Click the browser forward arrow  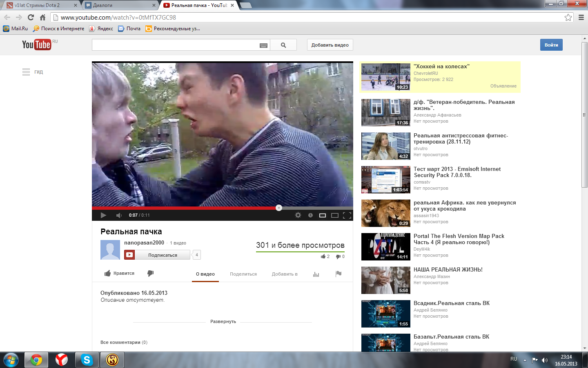tap(19, 17)
